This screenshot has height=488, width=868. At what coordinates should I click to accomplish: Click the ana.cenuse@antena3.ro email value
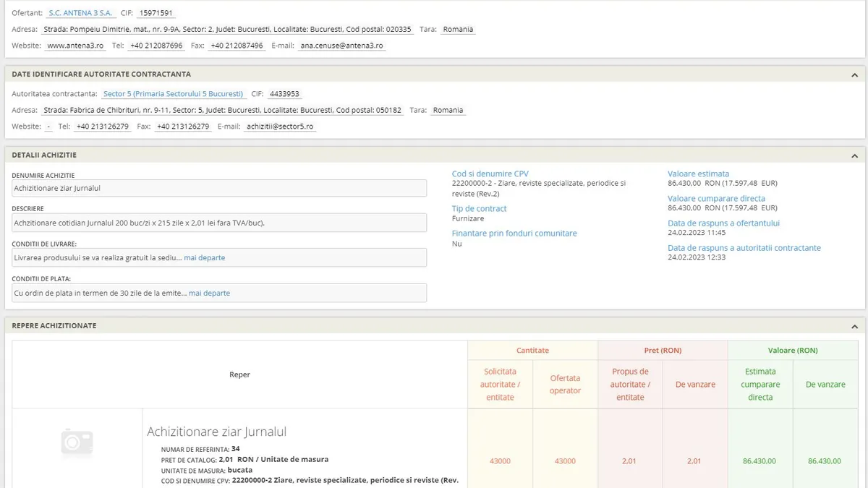(341, 46)
